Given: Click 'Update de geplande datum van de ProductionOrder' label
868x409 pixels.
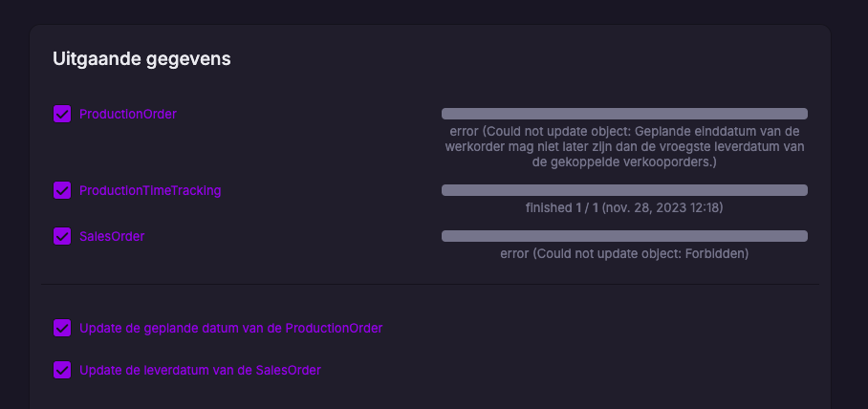Looking at the screenshot, I should tap(230, 328).
